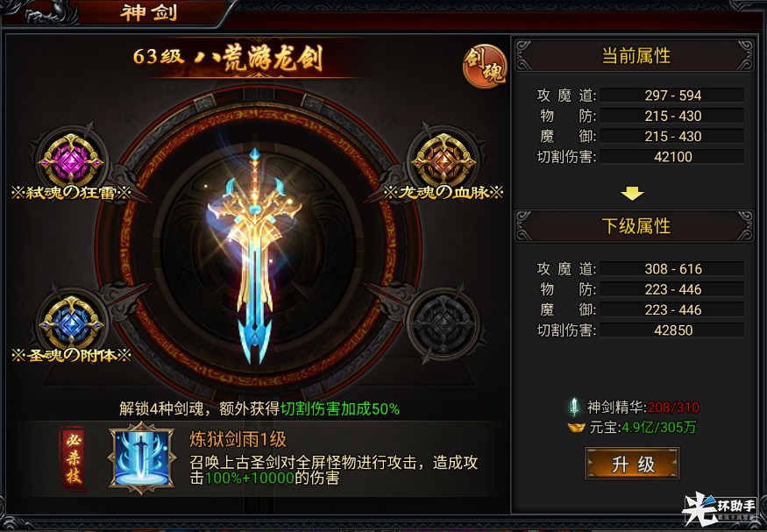Image resolution: width=767 pixels, height=532 pixels.
Task: Tap the 炼狱剑雨 skill icon
Action: coord(142,458)
